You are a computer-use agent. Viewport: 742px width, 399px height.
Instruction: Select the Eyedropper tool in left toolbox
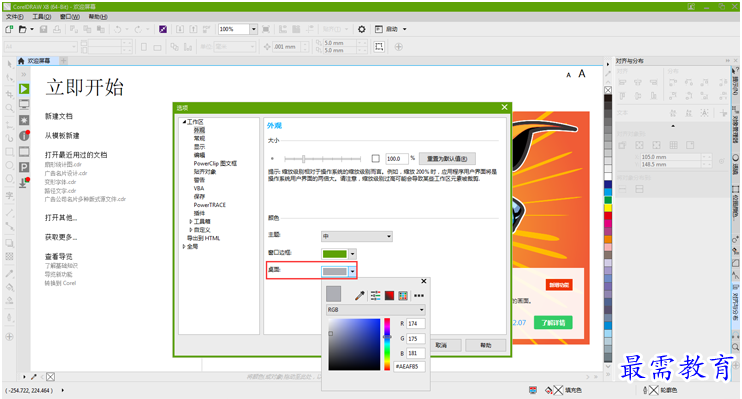[x=9, y=274]
